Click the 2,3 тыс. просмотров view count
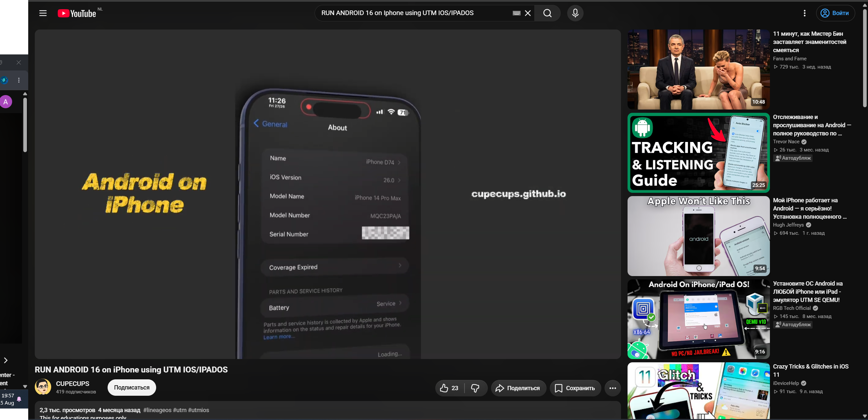Image resolution: width=868 pixels, height=420 pixels. pos(67,410)
